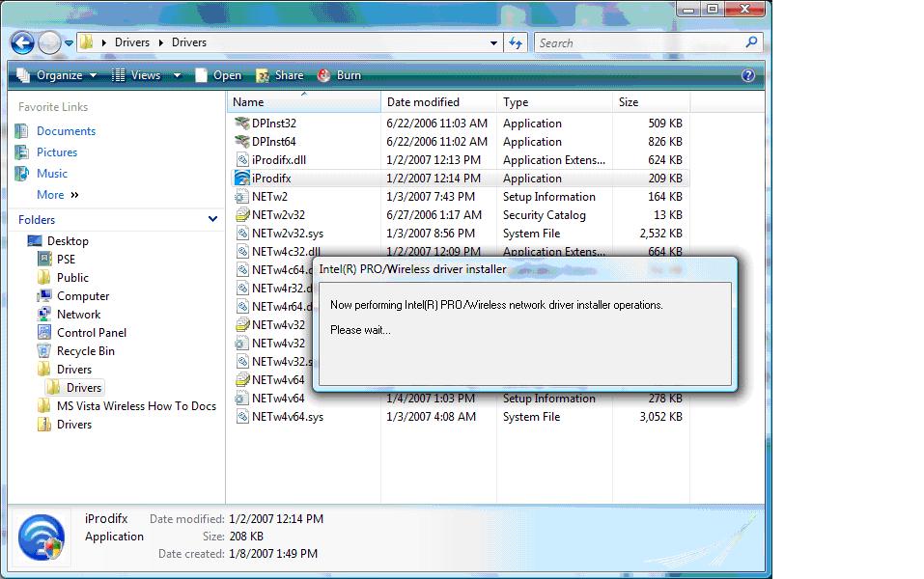Viewport: 924px width, 579px height.
Task: Click the Security Catalog type cell
Action: pyautogui.click(x=545, y=215)
